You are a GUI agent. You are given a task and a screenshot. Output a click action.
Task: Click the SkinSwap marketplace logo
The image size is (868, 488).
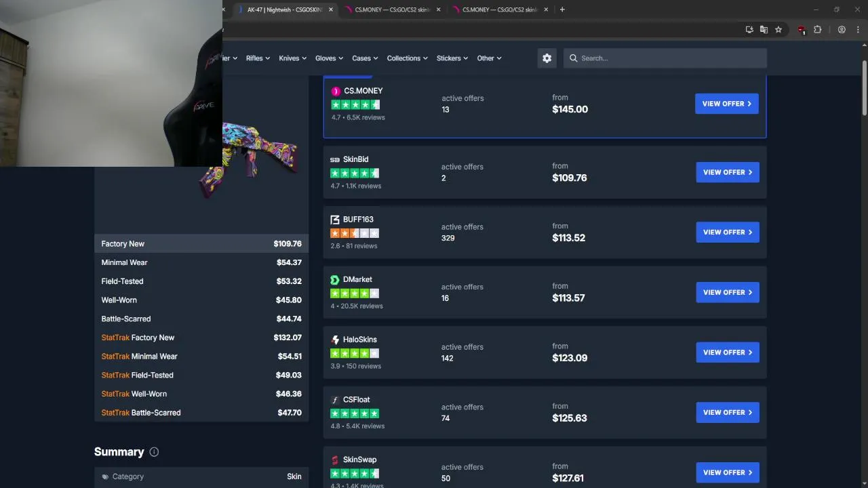coord(334,460)
